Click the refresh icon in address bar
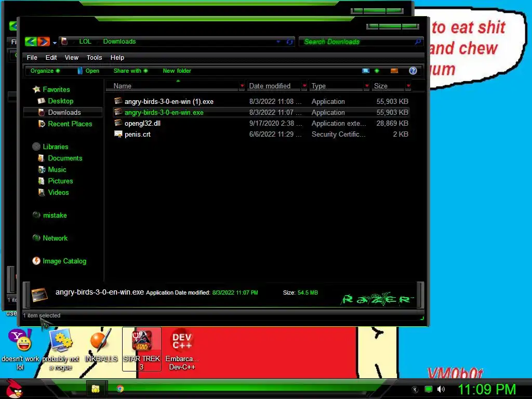 pos(289,42)
